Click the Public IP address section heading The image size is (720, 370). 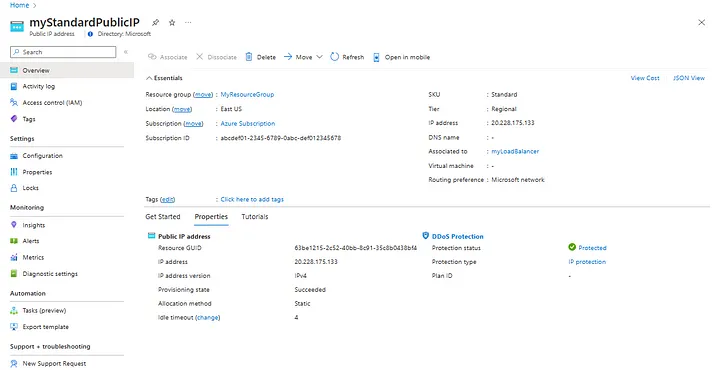[184, 236]
